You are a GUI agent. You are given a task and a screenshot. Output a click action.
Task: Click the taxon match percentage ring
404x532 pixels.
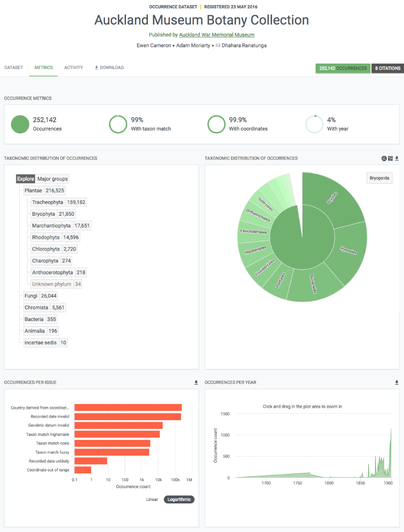coord(118,124)
